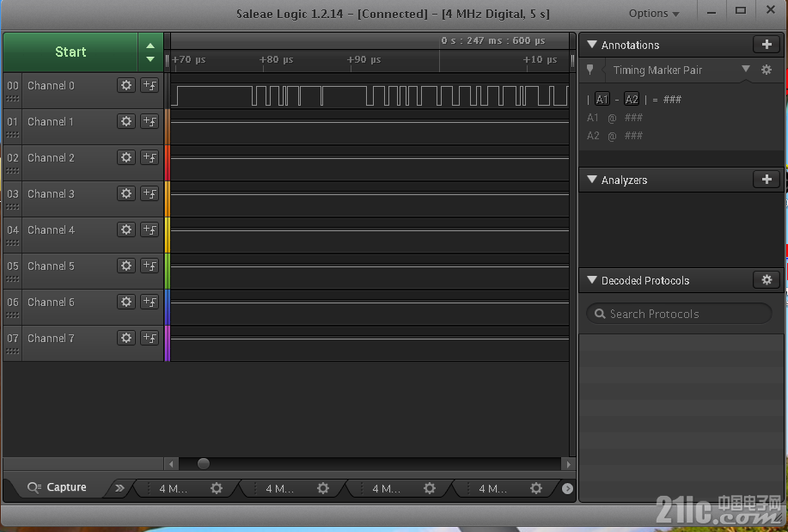This screenshot has height=532, width=788.
Task: Select the fourth 4 M... capture tab
Action: click(x=493, y=489)
